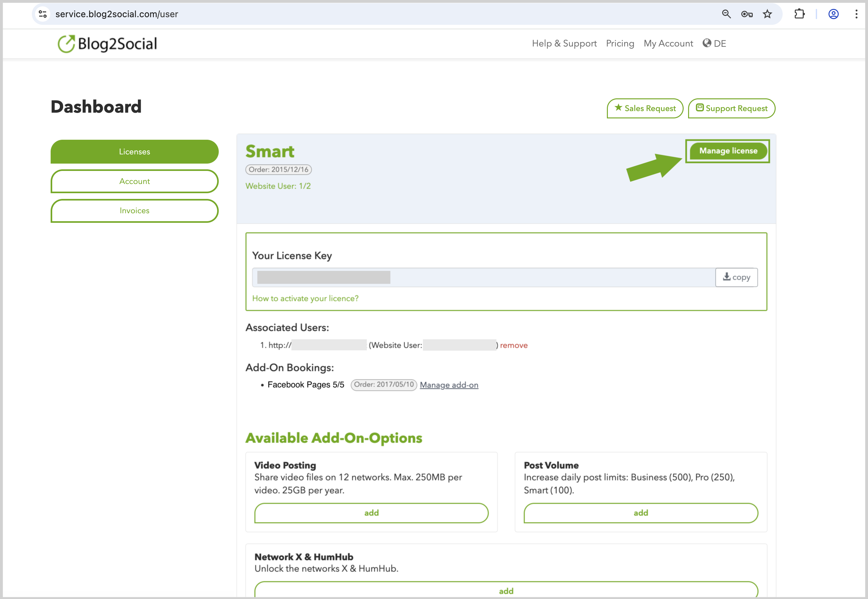Click the Smart license heading
Image resolution: width=868 pixels, height=599 pixels.
click(270, 151)
